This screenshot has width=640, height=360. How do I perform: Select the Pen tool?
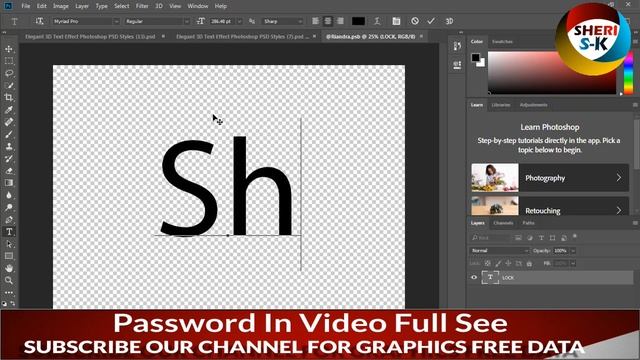click(9, 220)
